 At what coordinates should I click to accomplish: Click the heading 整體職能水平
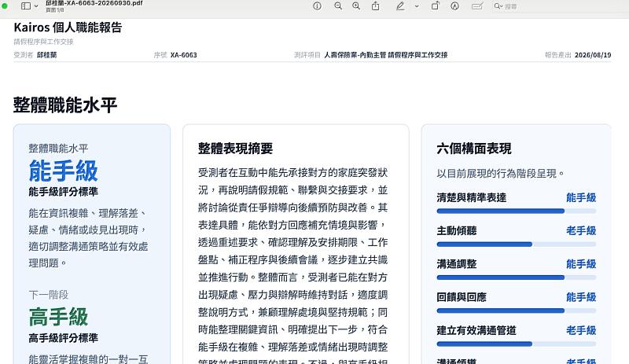click(65, 105)
